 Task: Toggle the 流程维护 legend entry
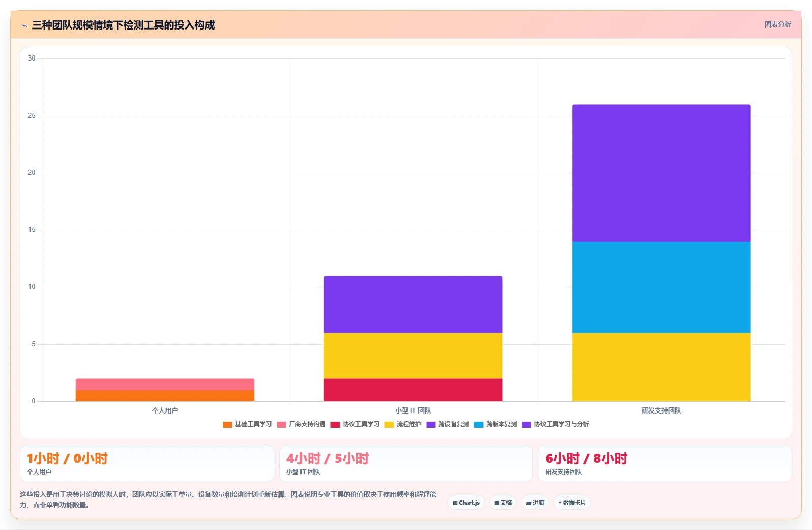coord(403,424)
